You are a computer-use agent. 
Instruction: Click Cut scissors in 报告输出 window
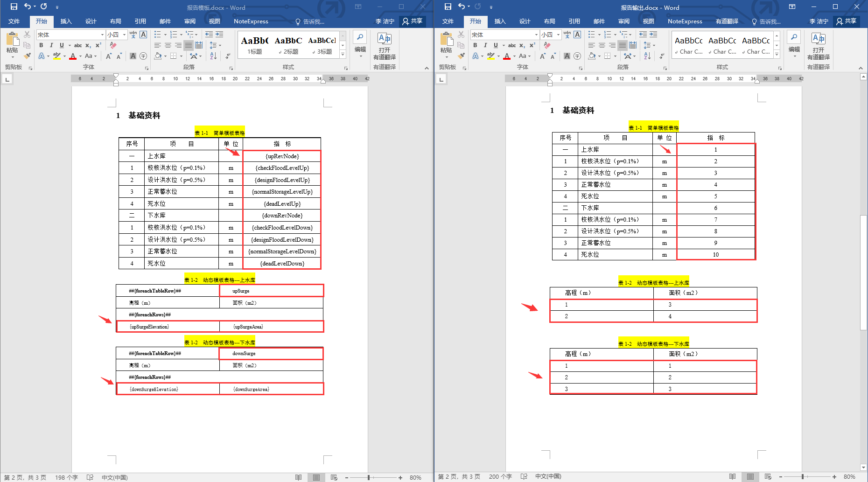click(461, 35)
